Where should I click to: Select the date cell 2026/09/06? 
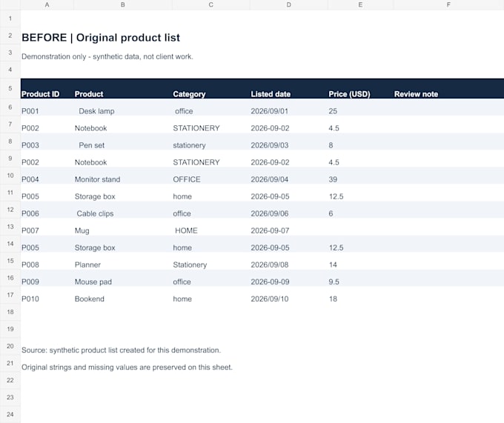point(288,210)
